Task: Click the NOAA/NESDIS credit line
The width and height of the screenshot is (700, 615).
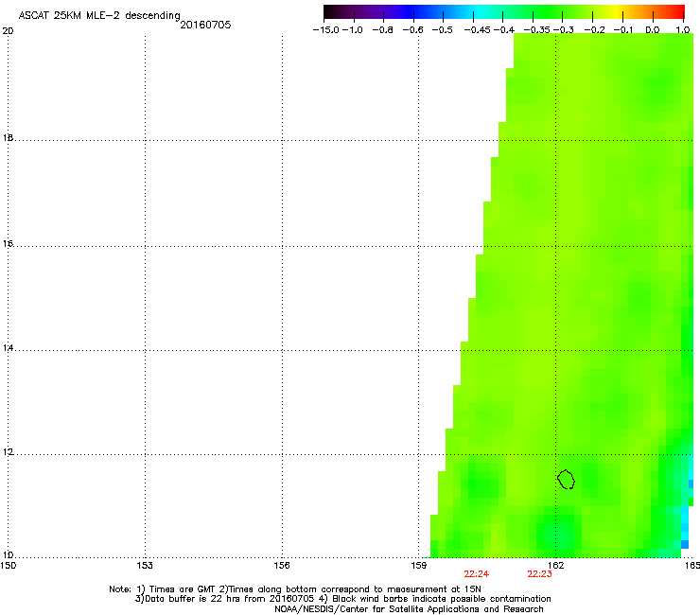Action: [x=409, y=609]
